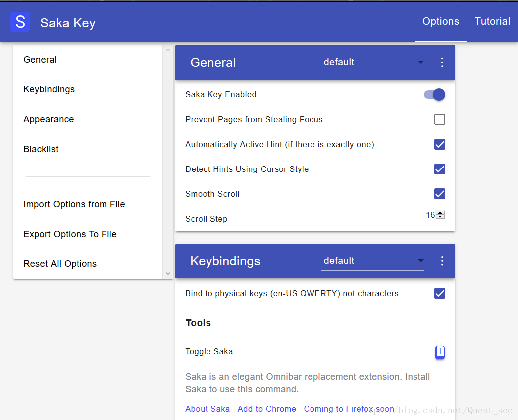Select Keybindings in the sidebar

(49, 89)
